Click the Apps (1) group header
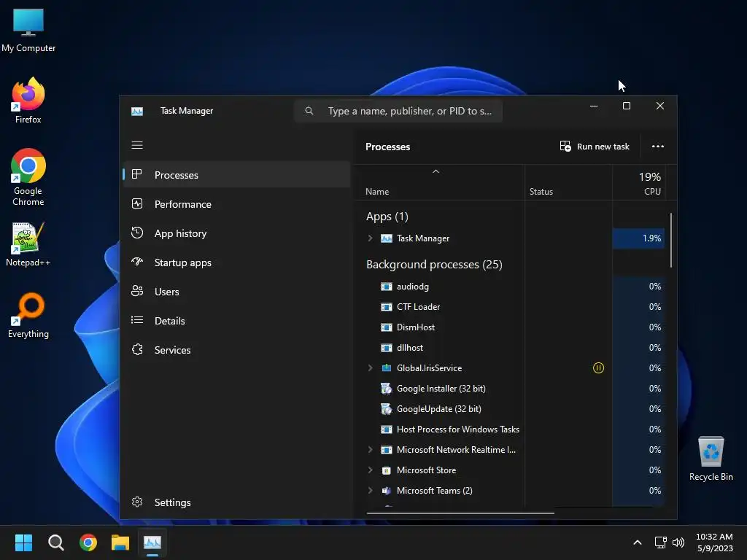Screen dimensions: 747x560 (387, 217)
